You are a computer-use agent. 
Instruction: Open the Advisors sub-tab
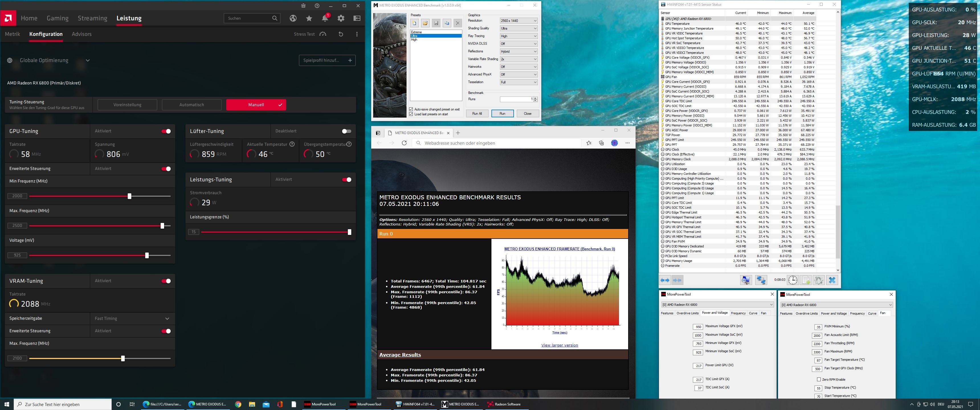click(x=81, y=34)
